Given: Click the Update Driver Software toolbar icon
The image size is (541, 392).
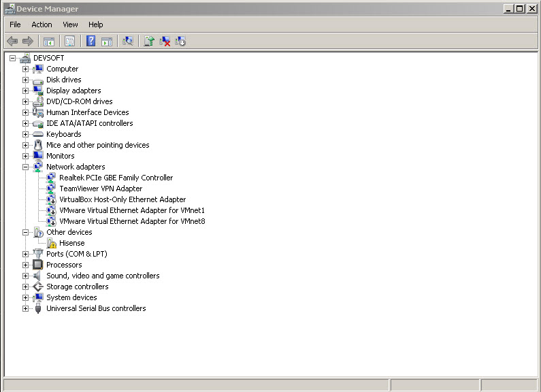Looking at the screenshot, I should click(149, 42).
